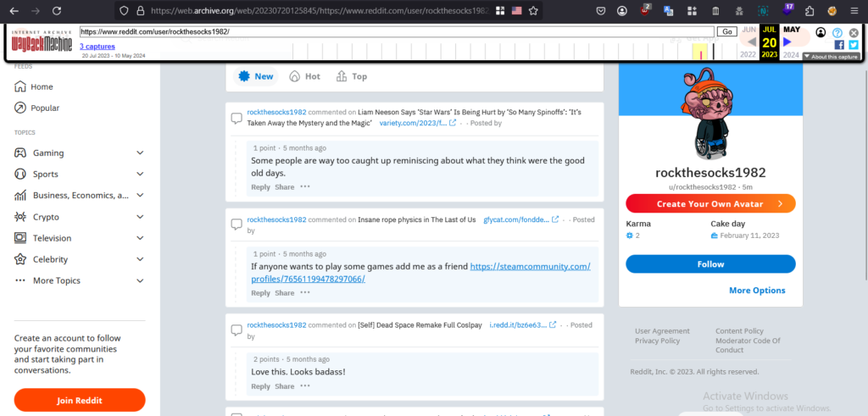This screenshot has height=416, width=868.
Task: Expand the Business, Economics chevron
Action: click(140, 195)
